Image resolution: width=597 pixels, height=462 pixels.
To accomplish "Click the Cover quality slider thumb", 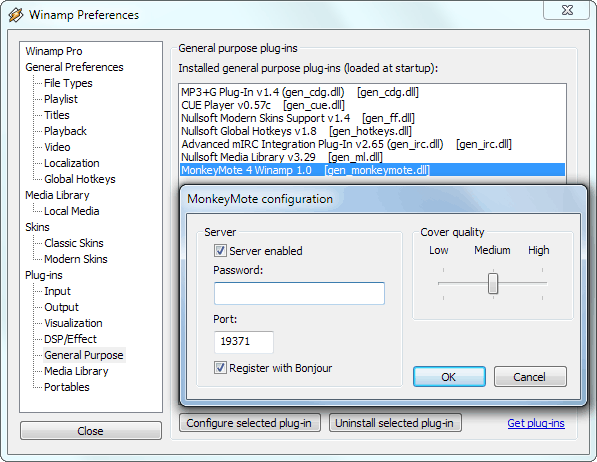I will [493, 283].
